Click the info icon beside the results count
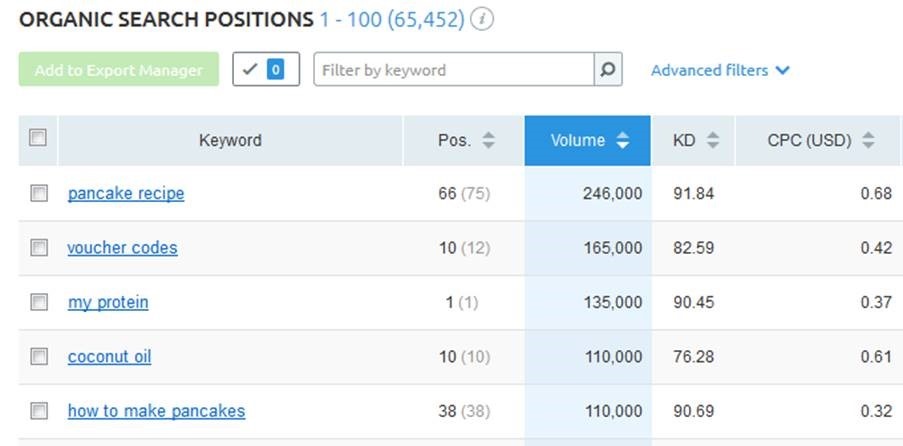The image size is (903, 446). coord(482,20)
